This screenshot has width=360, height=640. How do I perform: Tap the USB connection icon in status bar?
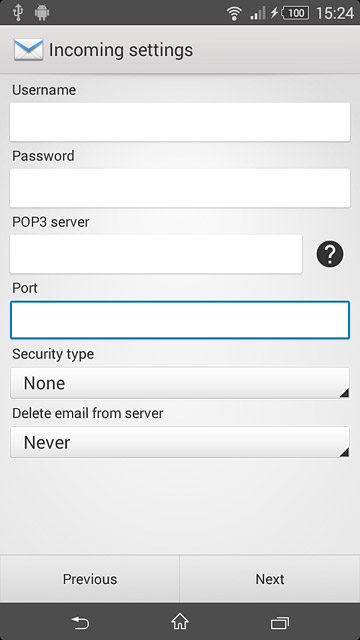pyautogui.click(x=18, y=12)
